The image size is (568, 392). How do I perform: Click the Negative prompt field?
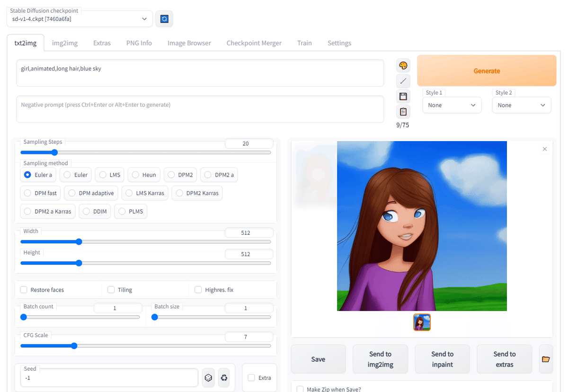(200, 109)
